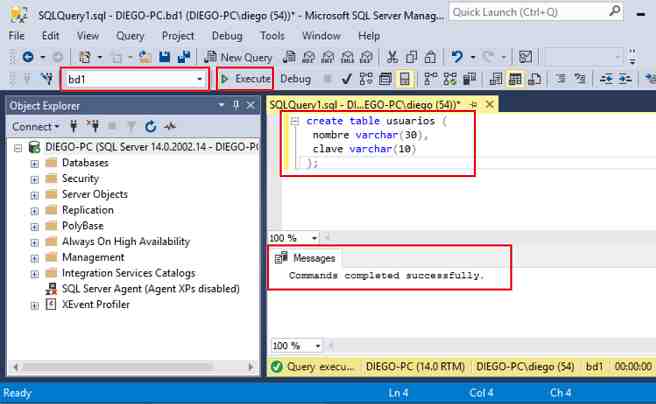This screenshot has height=404, width=656.
Task: Toggle pin on SQLQuery1.sql tab
Action: tap(473, 104)
